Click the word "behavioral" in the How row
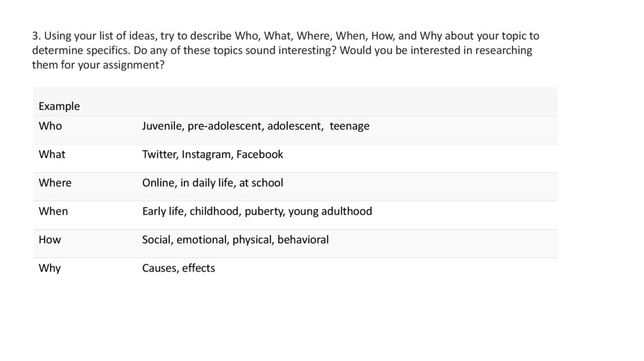 coord(303,240)
